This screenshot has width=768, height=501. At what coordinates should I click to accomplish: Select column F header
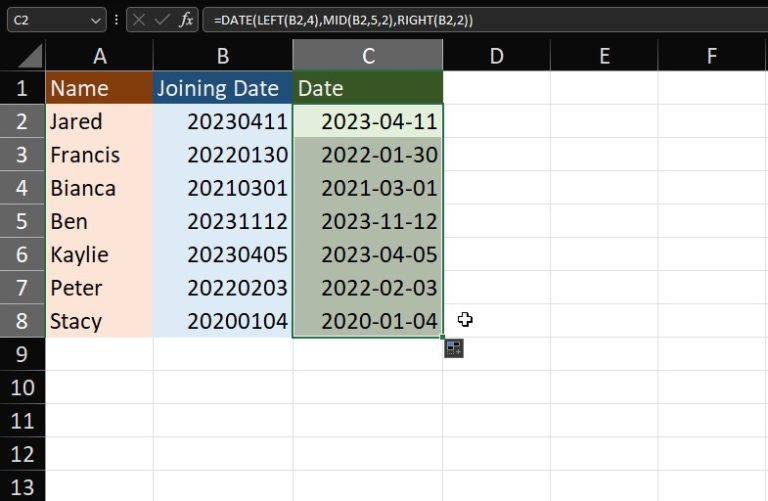[x=711, y=56]
